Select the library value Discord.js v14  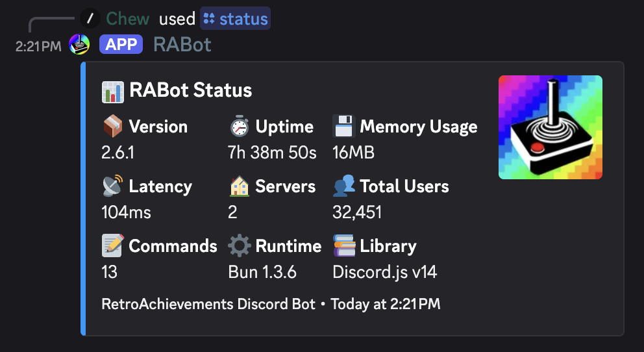pyautogui.click(x=384, y=272)
